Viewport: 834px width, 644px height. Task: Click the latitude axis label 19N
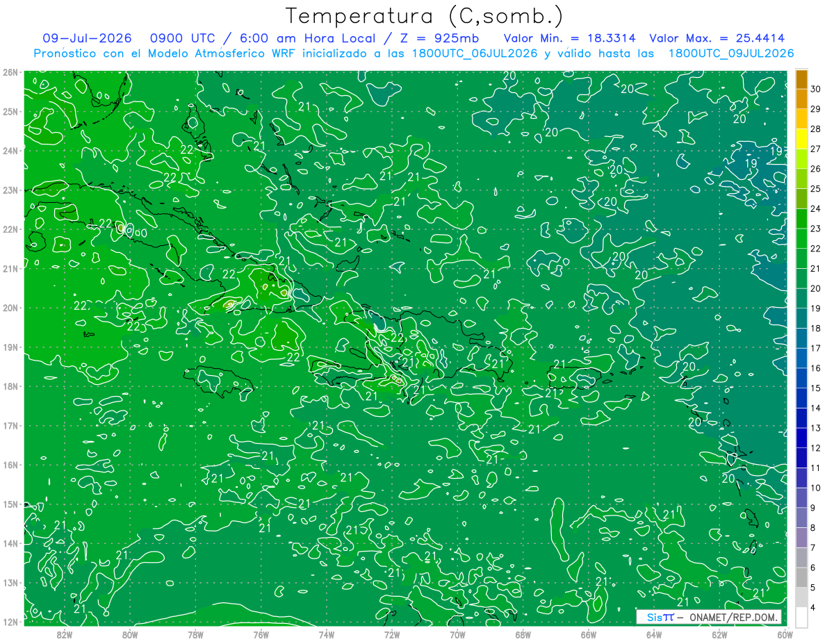click(10, 347)
